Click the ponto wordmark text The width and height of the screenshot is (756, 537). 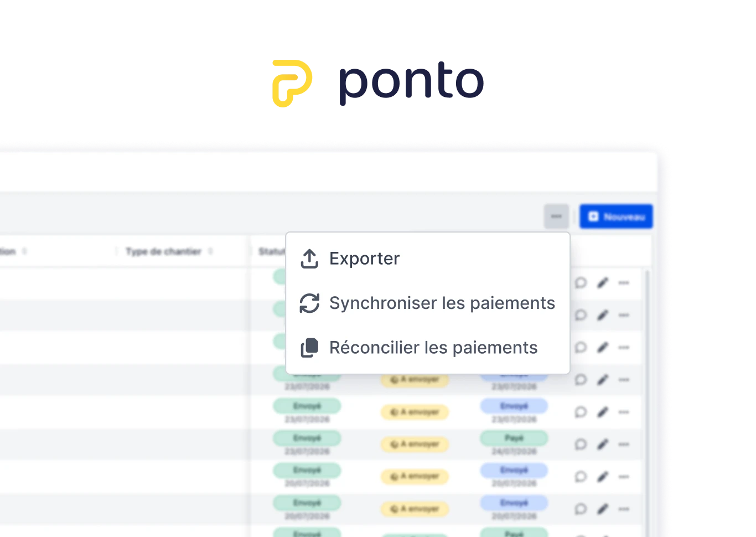(x=411, y=83)
